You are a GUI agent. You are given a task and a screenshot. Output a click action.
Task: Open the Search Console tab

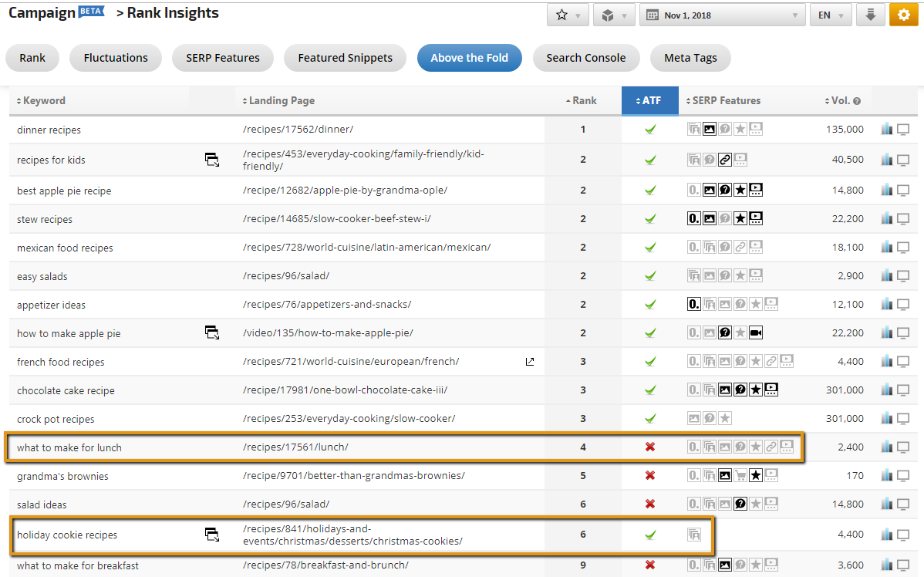tap(585, 58)
